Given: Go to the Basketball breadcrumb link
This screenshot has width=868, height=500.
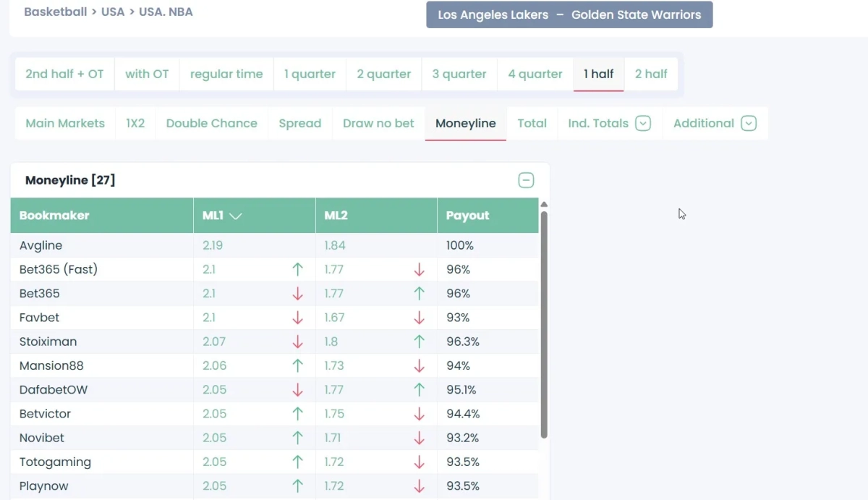Looking at the screenshot, I should click(55, 12).
